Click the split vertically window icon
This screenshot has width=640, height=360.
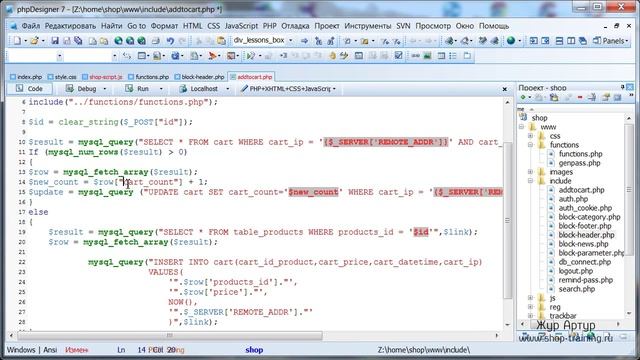pyautogui.click(x=571, y=41)
